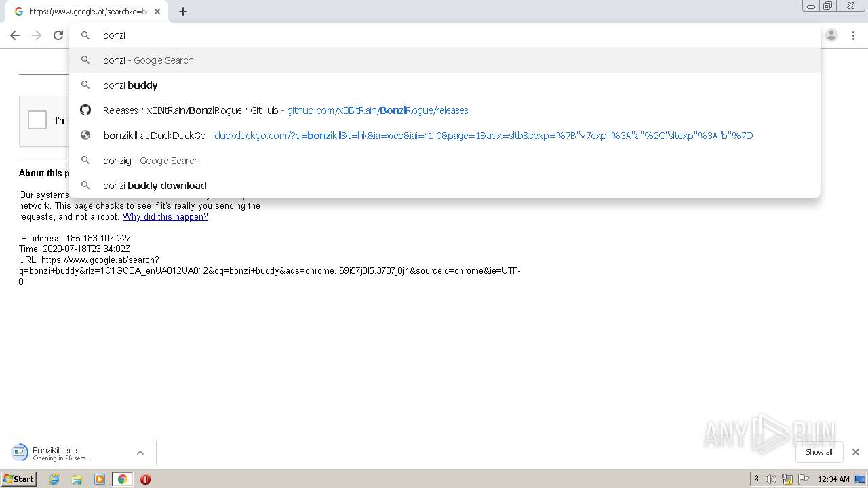Open the 'Why did this happen?' link

[165, 217]
